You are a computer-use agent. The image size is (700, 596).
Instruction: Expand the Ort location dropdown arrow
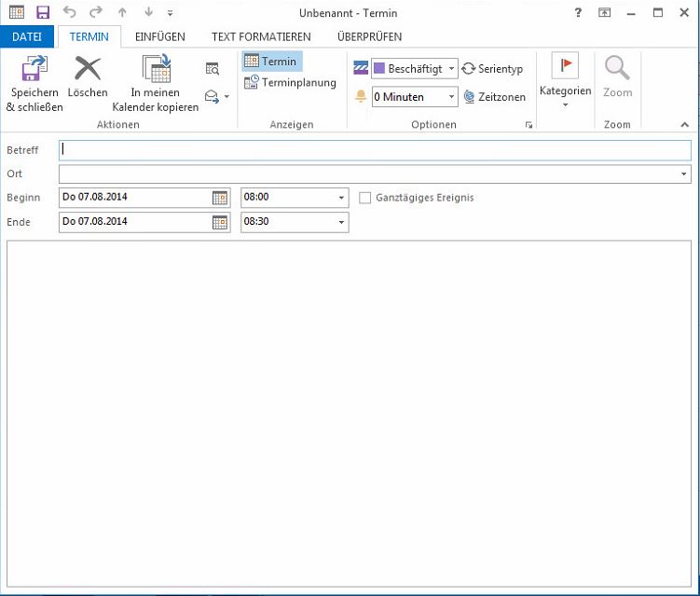(x=683, y=173)
